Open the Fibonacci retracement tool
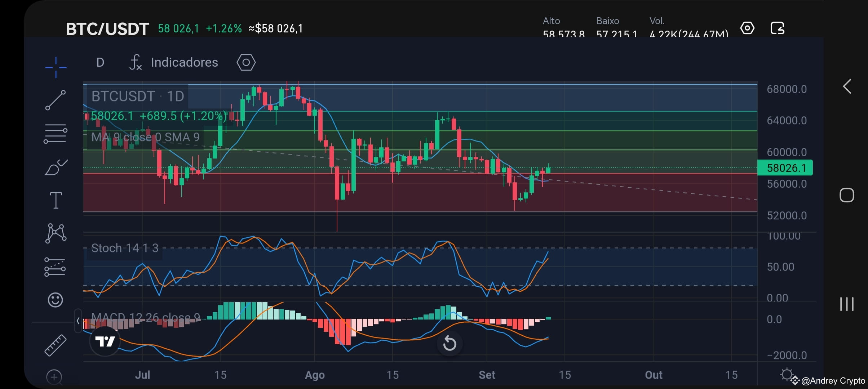 [56, 134]
